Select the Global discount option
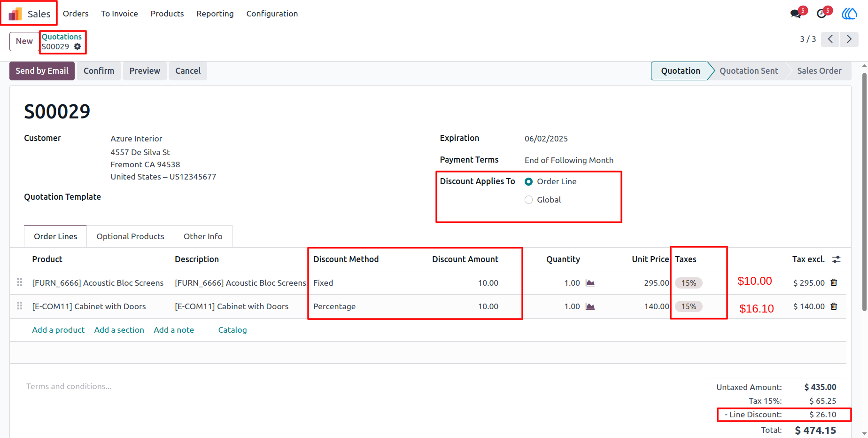Viewport: 868px width, 438px height. (528, 200)
